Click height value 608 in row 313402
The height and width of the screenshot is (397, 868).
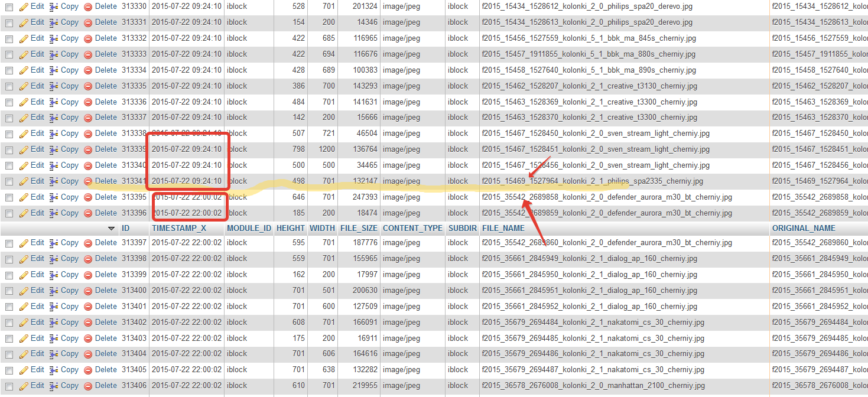pyautogui.click(x=298, y=323)
